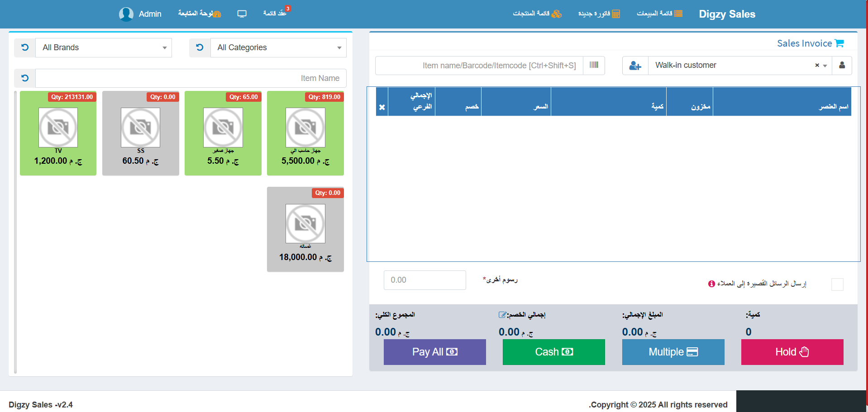Select the TV product tile
This screenshot has width=868, height=412.
pyautogui.click(x=58, y=133)
